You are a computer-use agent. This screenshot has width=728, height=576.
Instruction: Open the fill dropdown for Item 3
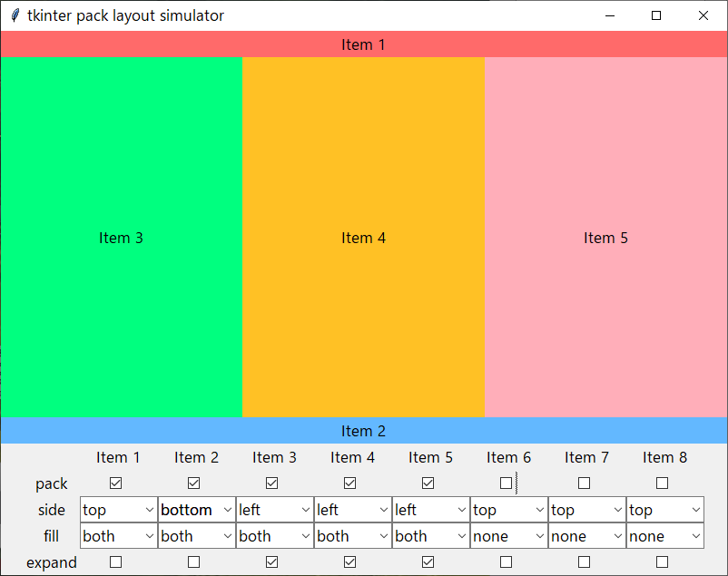275,536
